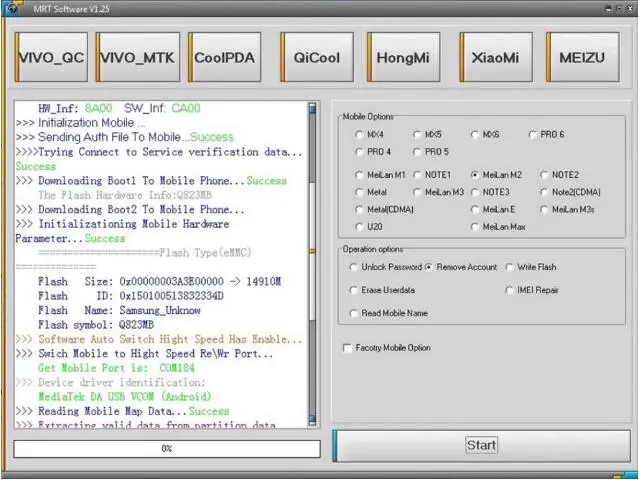This screenshot has height=480, width=639.
Task: Open the MEIZU brand tab
Action: tap(581, 57)
